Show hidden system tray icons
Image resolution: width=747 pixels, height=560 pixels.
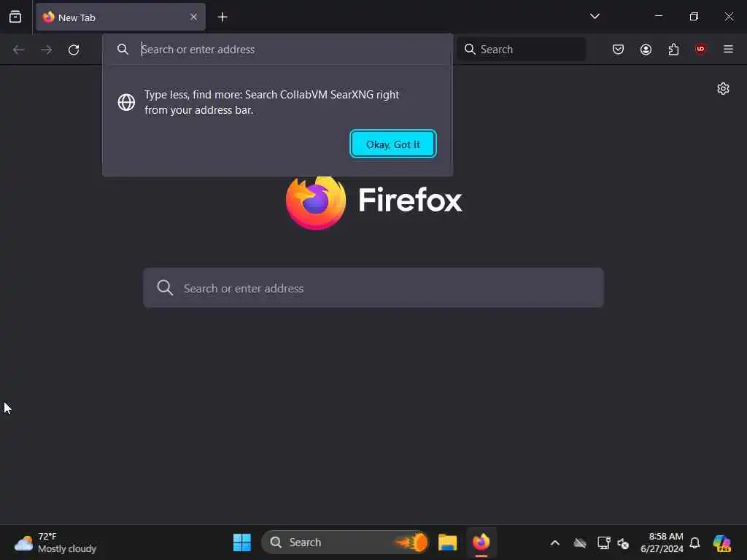tap(555, 542)
